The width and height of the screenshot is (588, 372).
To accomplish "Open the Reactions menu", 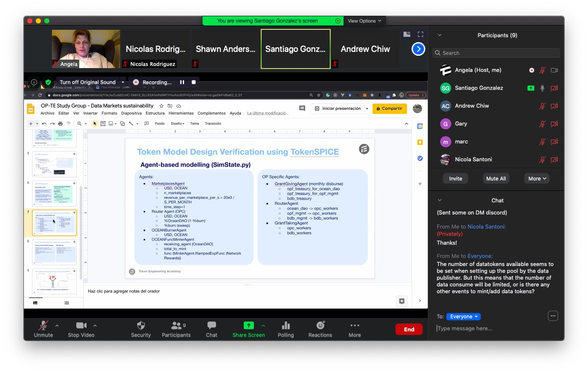I will pos(320,329).
